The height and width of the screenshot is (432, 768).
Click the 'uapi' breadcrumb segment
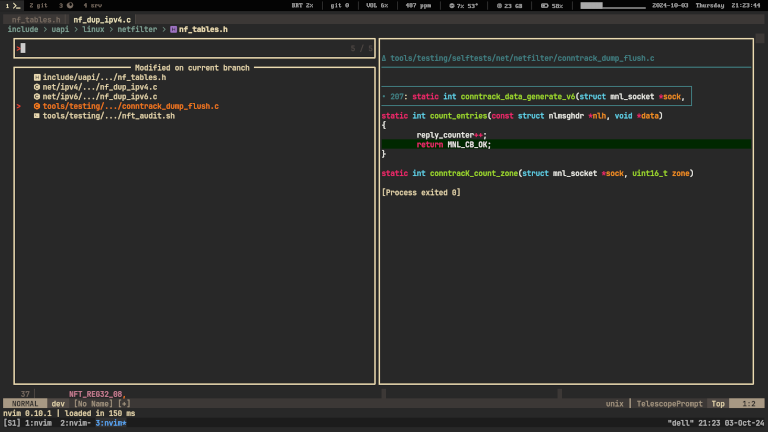(x=62, y=30)
